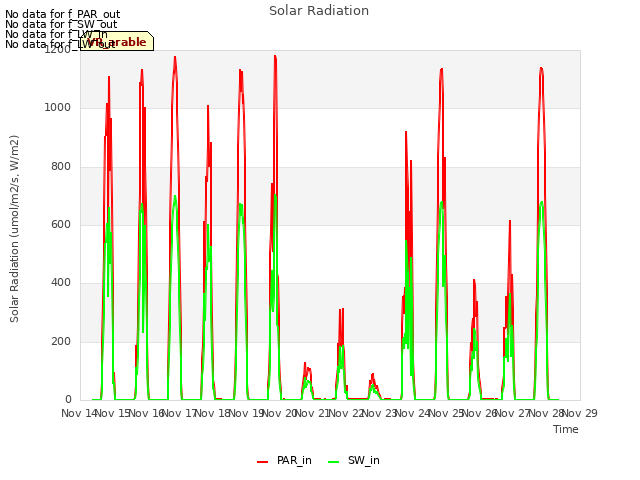
Task: Click the Time axis label
Action: click(566, 429)
